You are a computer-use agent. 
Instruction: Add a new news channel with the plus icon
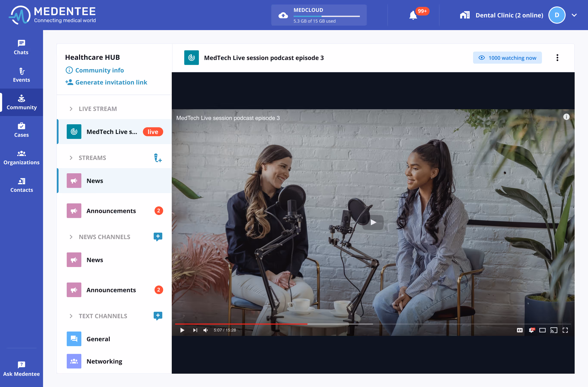click(x=158, y=236)
